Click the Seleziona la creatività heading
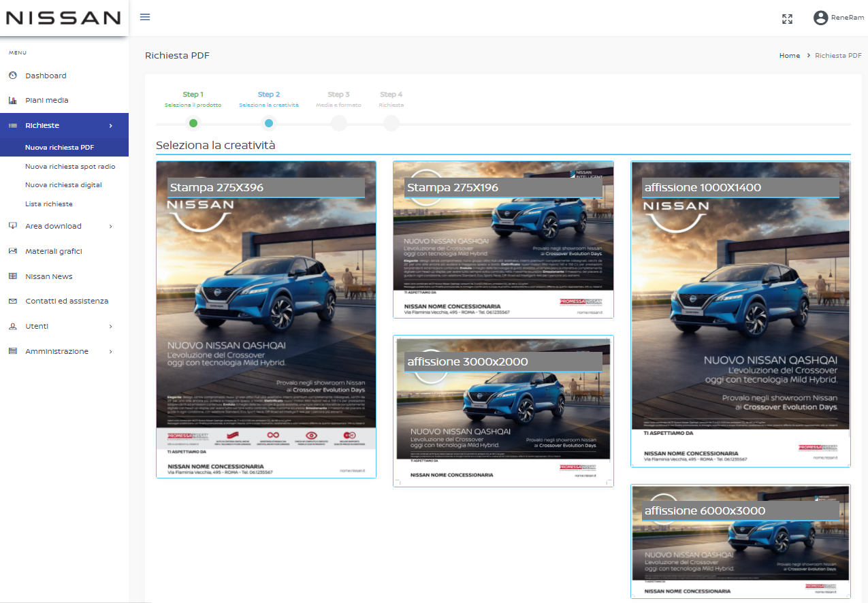 [x=215, y=145]
